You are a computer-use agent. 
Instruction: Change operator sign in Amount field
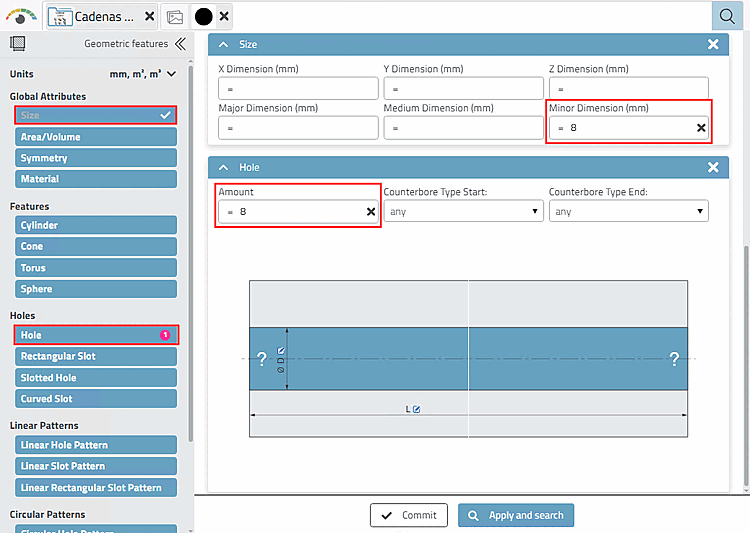[230, 212]
